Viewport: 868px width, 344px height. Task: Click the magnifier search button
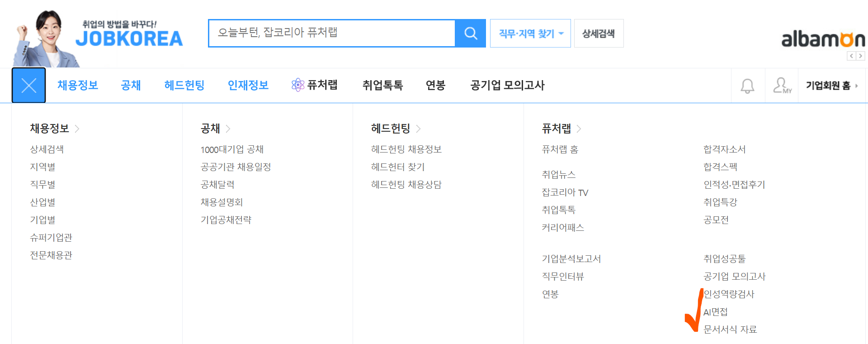[x=471, y=33]
